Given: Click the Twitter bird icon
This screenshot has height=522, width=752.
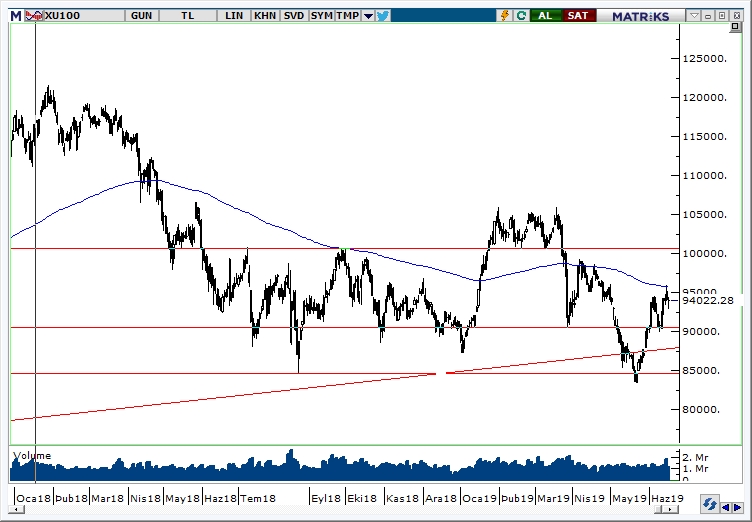Looking at the screenshot, I should tap(383, 16).
